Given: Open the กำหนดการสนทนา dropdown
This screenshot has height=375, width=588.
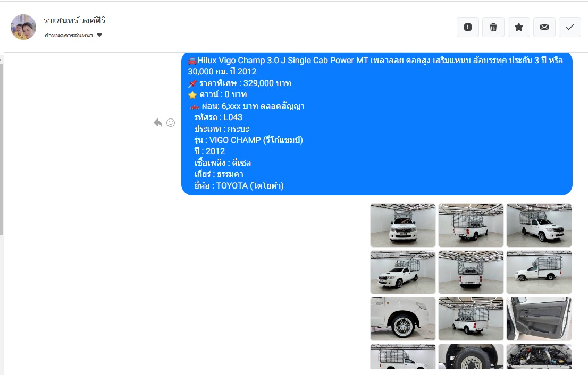Looking at the screenshot, I should point(73,35).
